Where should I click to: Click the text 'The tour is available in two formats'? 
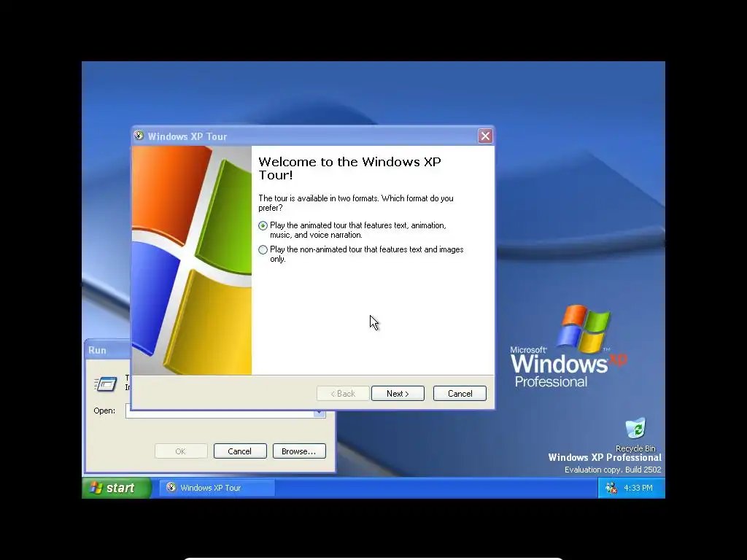(318, 198)
